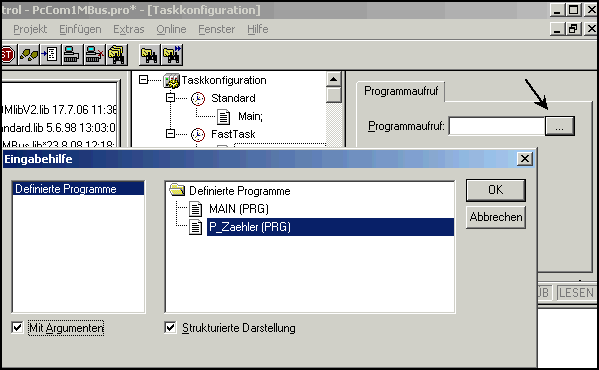Viewport: 599px width, 370px height.
Task: Collapse the Standard task node
Action: pyautogui.click(x=170, y=98)
